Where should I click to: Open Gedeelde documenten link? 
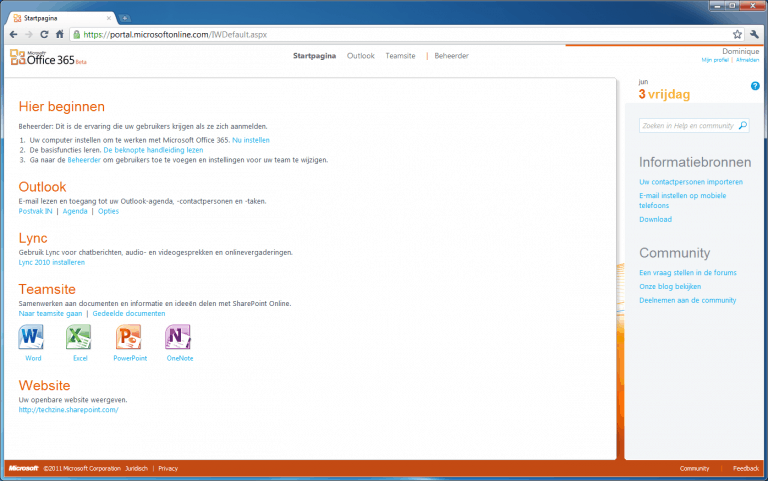[129, 313]
